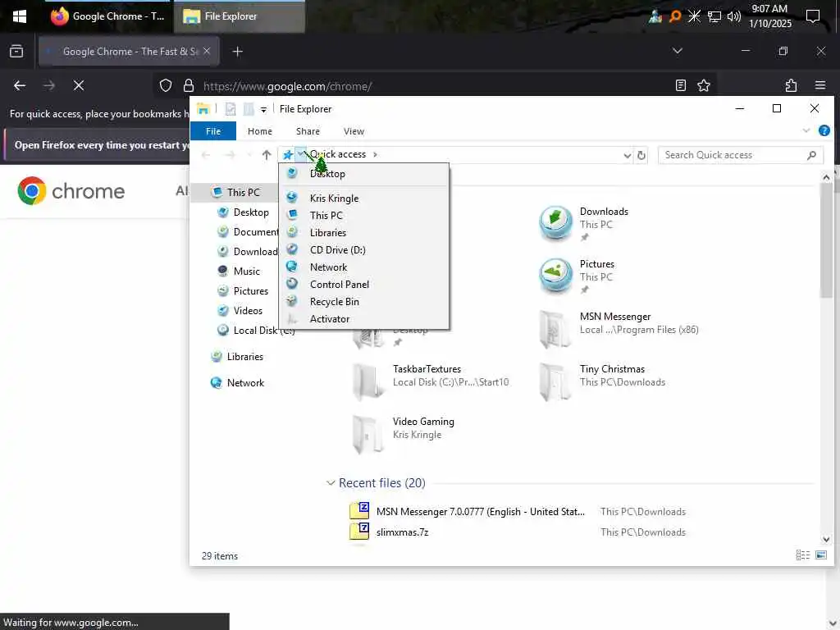Open Customize Quick Access Toolbar dropdown
This screenshot has height=630, width=840.
click(x=263, y=110)
